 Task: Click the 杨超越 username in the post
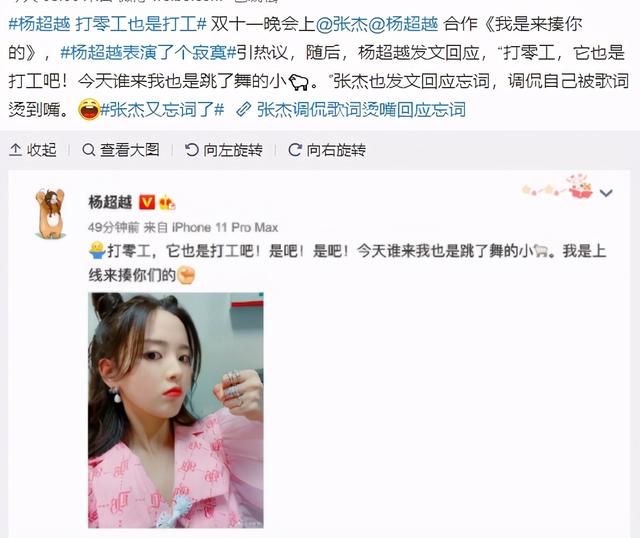point(110,202)
